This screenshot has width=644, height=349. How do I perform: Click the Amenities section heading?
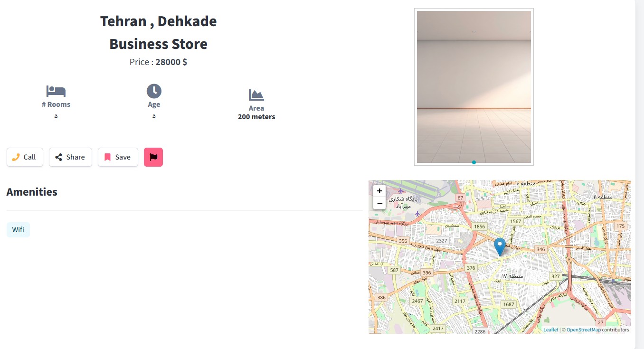pyautogui.click(x=32, y=192)
